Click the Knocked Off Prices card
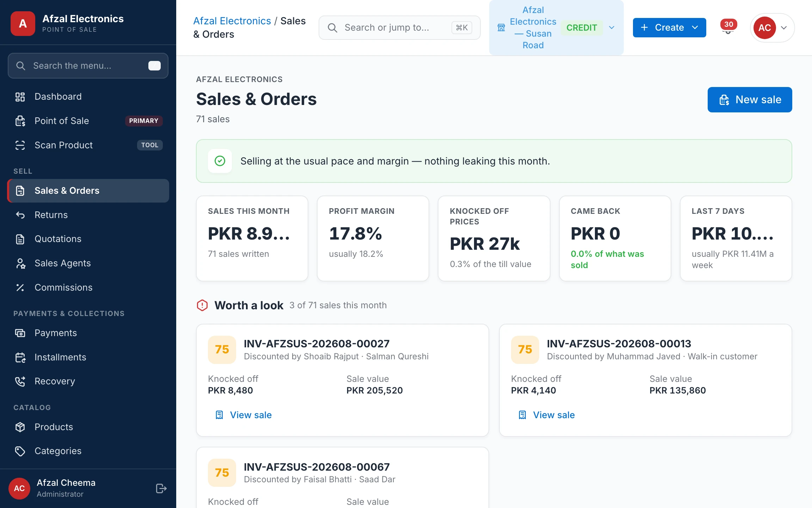The height and width of the screenshot is (508, 812). [494, 238]
